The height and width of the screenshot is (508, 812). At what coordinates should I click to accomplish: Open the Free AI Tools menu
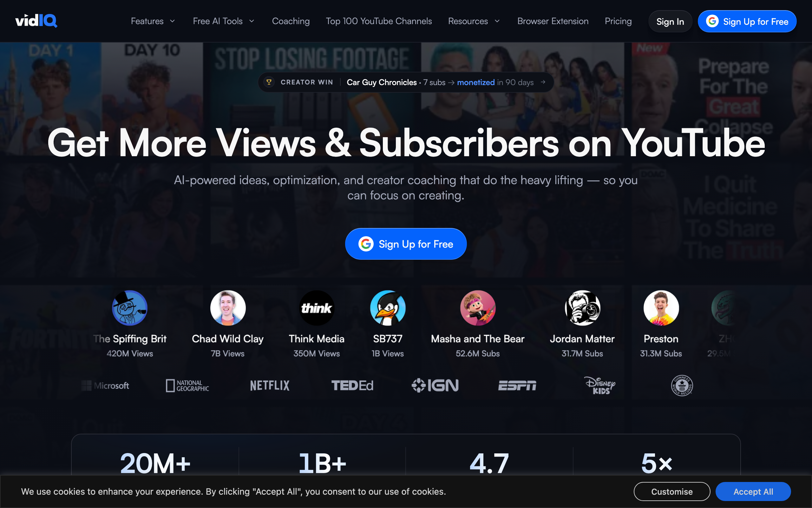coord(224,21)
